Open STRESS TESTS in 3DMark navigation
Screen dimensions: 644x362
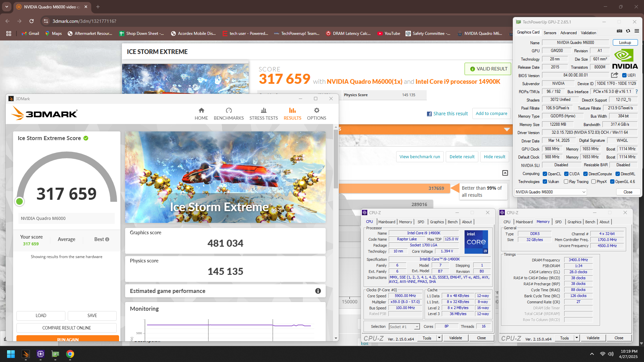[264, 114]
